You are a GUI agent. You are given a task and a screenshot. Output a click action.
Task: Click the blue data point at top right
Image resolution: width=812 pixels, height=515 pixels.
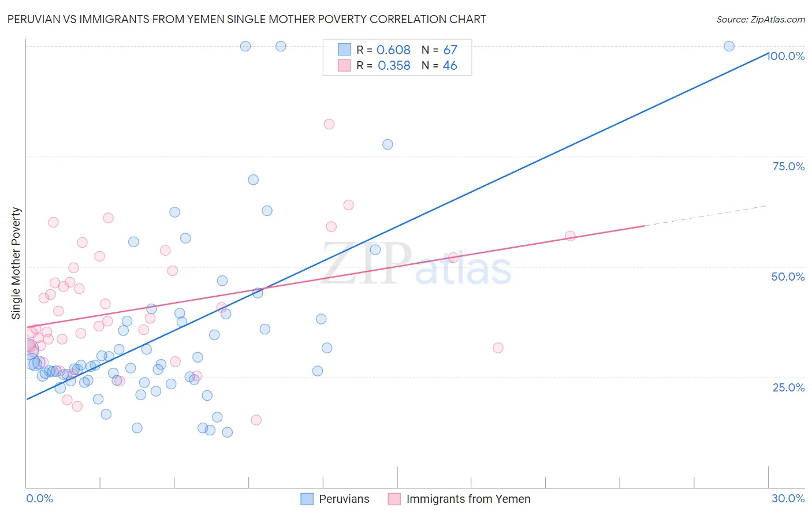pyautogui.click(x=729, y=46)
